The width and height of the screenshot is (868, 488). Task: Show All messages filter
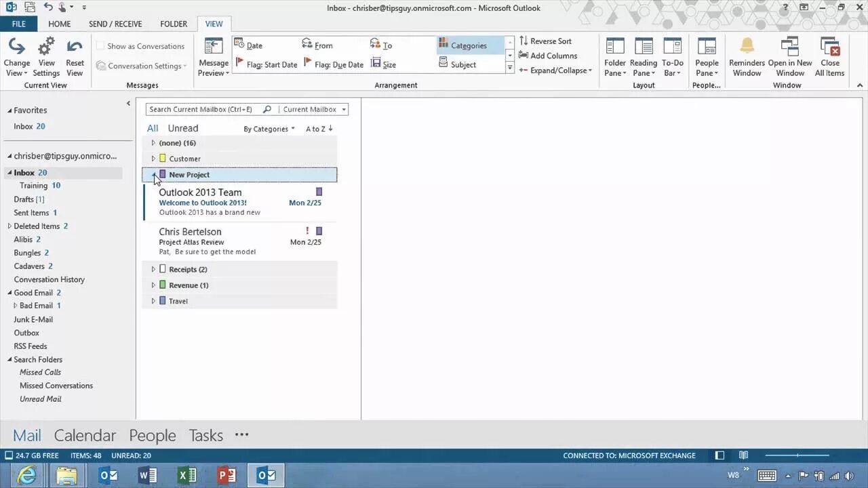pos(153,128)
